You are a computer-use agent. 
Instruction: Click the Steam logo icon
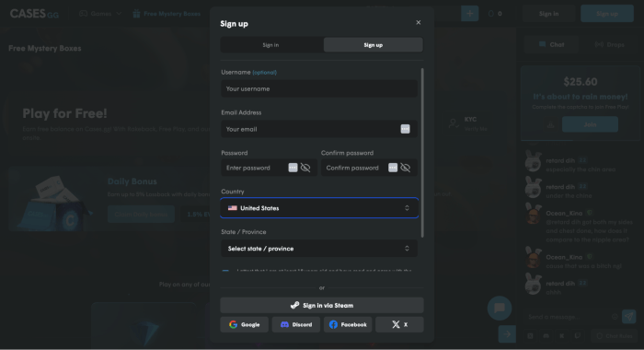(x=295, y=305)
